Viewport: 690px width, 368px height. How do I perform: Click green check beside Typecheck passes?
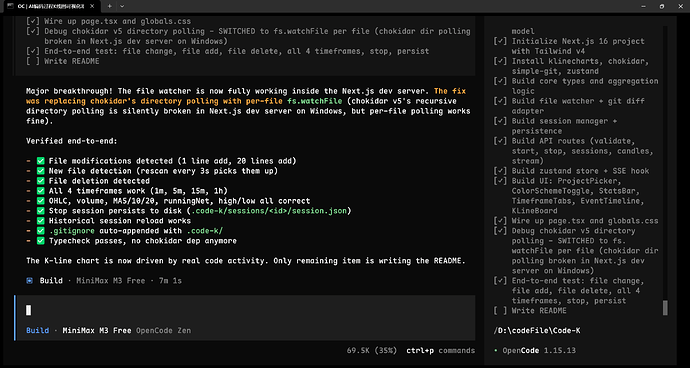point(40,241)
